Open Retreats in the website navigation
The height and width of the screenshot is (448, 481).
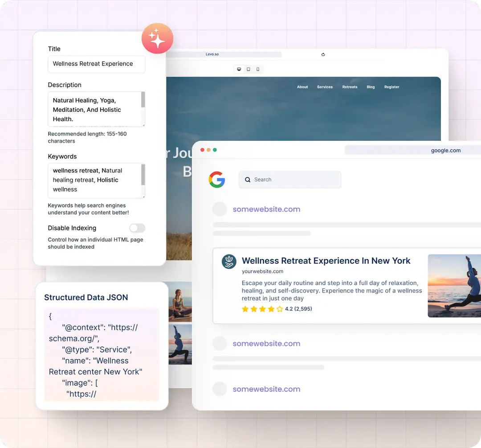coord(350,87)
